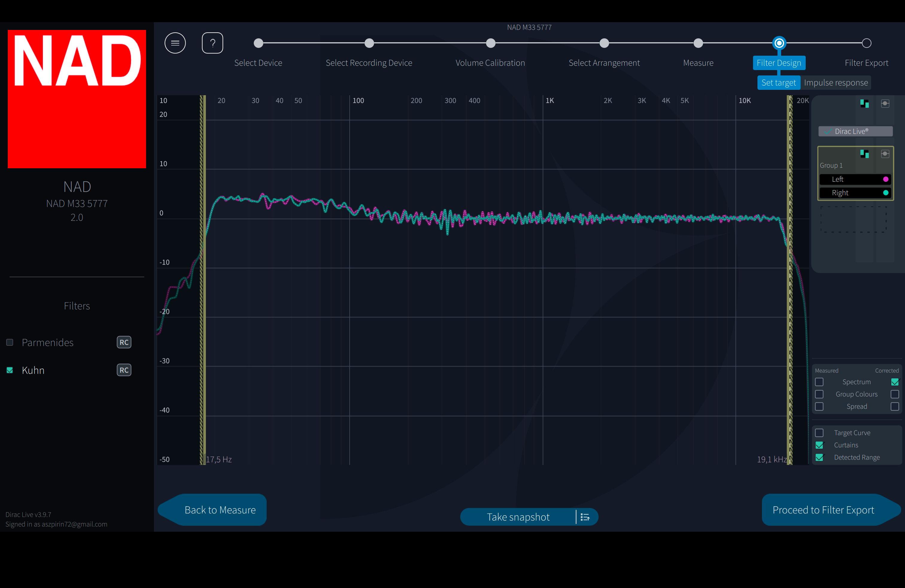
Task: Click the Group 1 slider-knob icon
Action: click(x=885, y=154)
